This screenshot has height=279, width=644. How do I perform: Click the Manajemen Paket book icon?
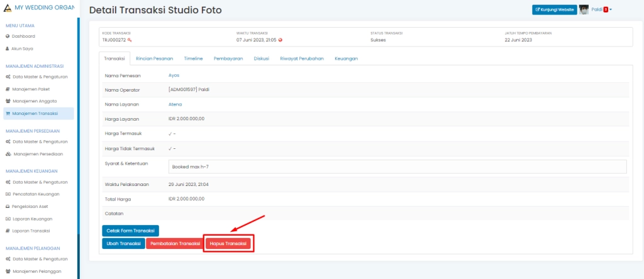click(8, 89)
